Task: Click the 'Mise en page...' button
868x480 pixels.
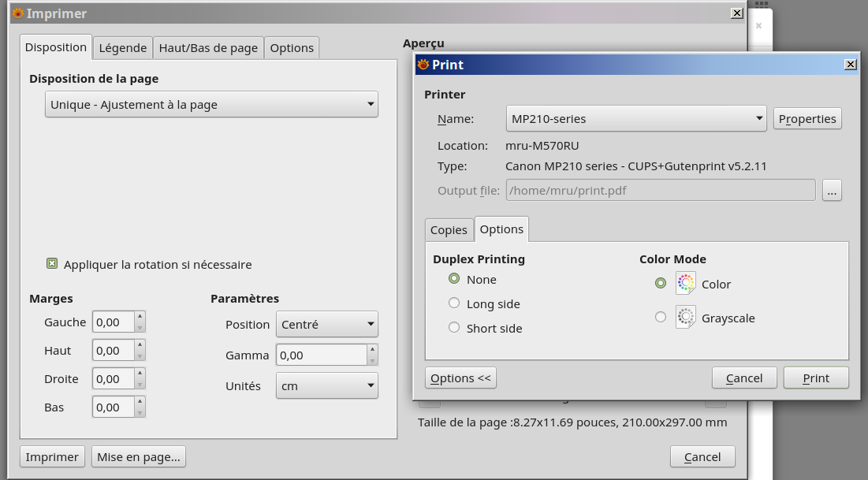Action: 138,457
